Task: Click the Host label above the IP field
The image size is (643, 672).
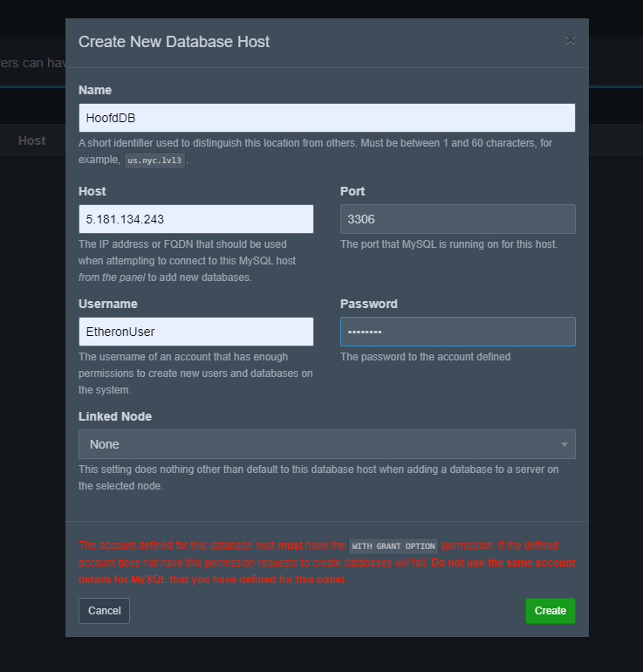Action: pyautogui.click(x=92, y=191)
